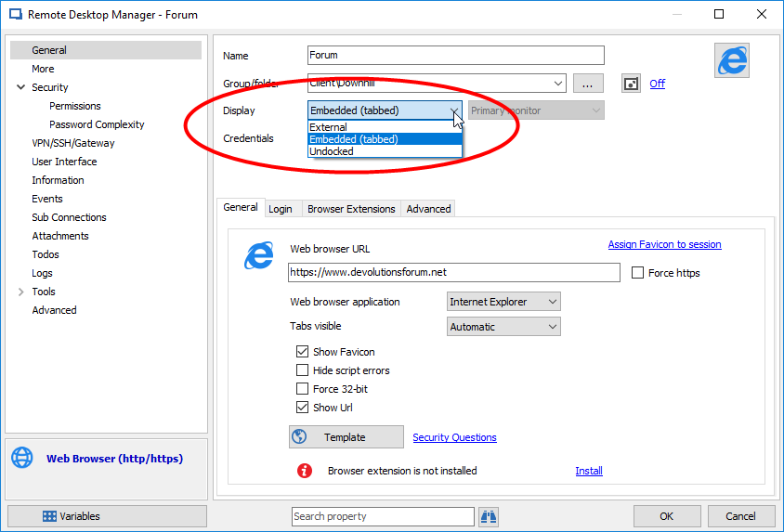Click the Off link

click(x=657, y=84)
